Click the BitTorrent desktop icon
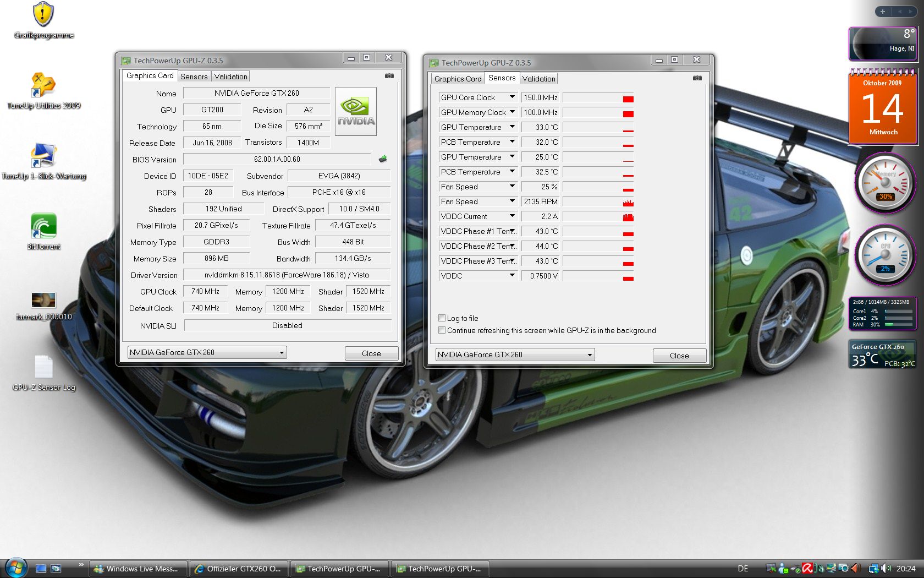This screenshot has height=578, width=924. point(43,231)
